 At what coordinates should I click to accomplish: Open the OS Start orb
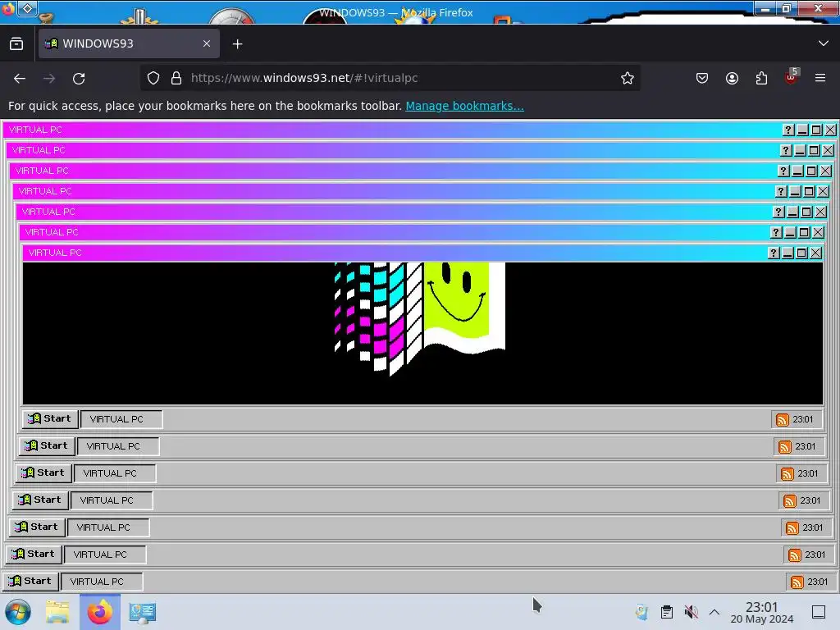click(x=18, y=612)
